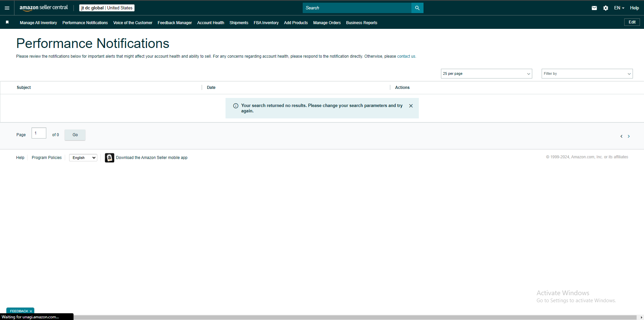The image size is (644, 320).
Task: Dismiss the no results alert
Action: point(411,106)
